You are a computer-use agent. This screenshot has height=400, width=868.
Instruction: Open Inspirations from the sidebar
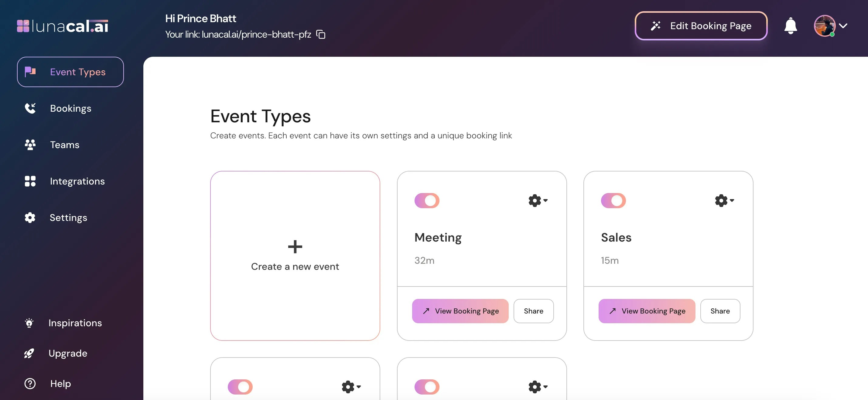[x=75, y=323]
